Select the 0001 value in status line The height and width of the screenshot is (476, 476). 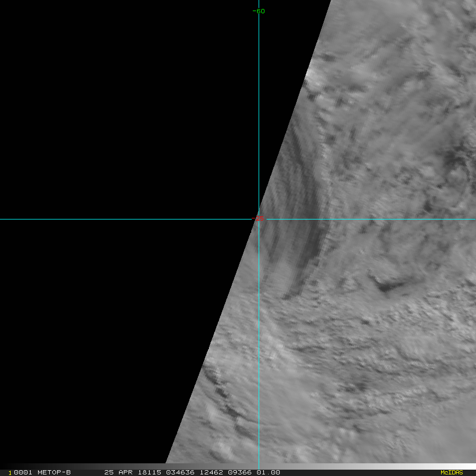coord(23,472)
